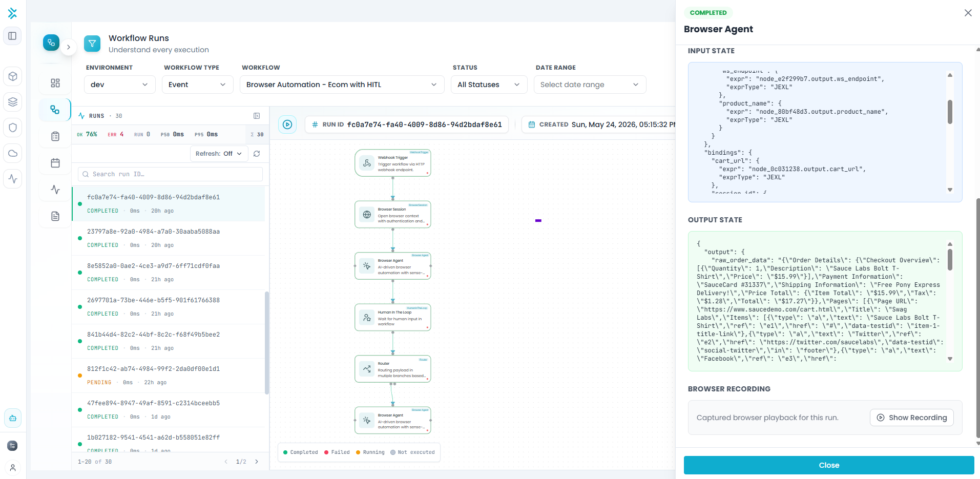Image resolution: width=980 pixels, height=479 pixels.
Task: Open the dashboard grid icon in secondary sidebar
Action: coord(55,83)
